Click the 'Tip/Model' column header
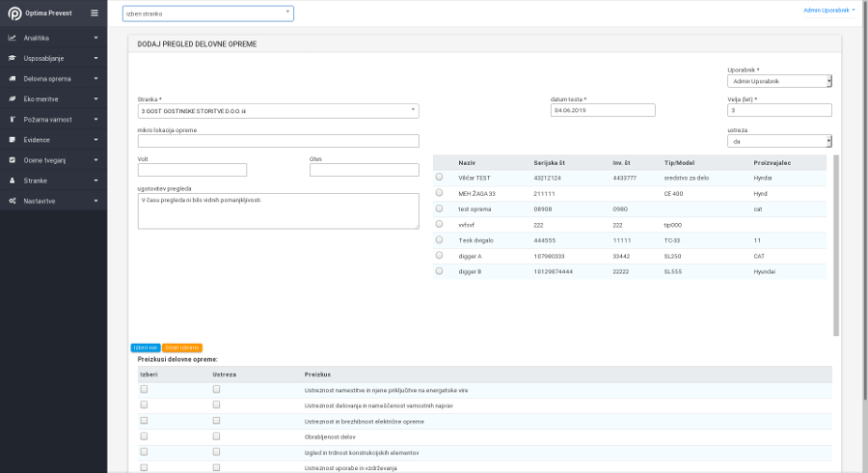868x473 pixels. point(679,163)
